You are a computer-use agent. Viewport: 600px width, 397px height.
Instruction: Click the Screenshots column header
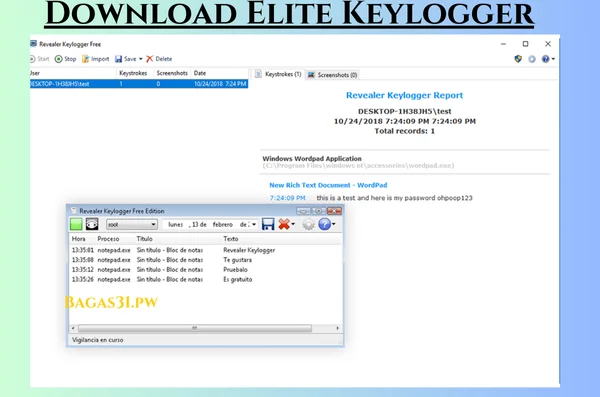tap(172, 73)
